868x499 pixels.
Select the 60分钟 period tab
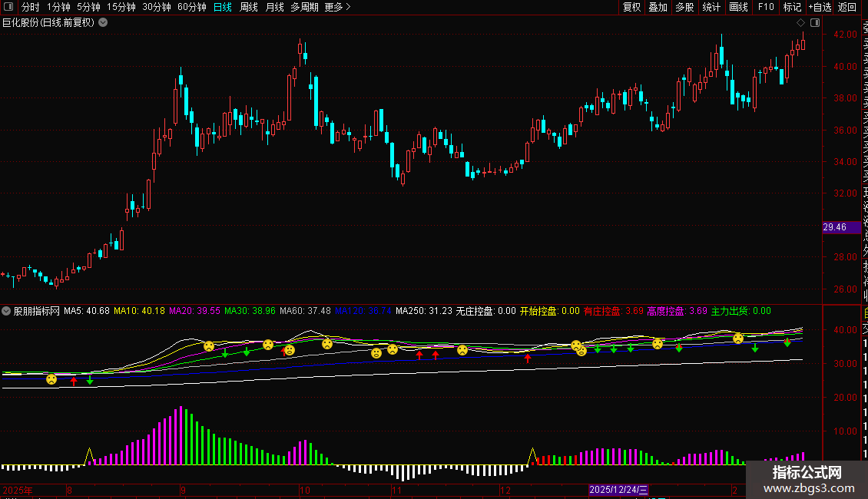(191, 7)
